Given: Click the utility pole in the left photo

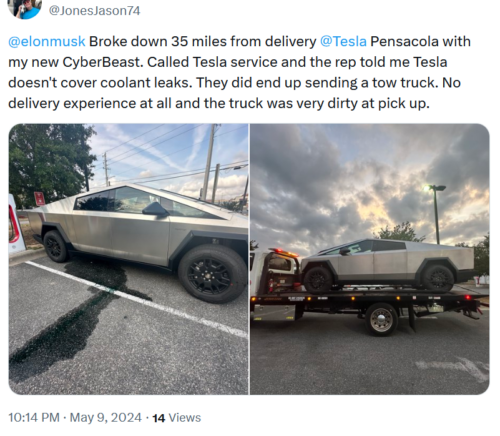Looking at the screenshot, I should coord(208,162).
